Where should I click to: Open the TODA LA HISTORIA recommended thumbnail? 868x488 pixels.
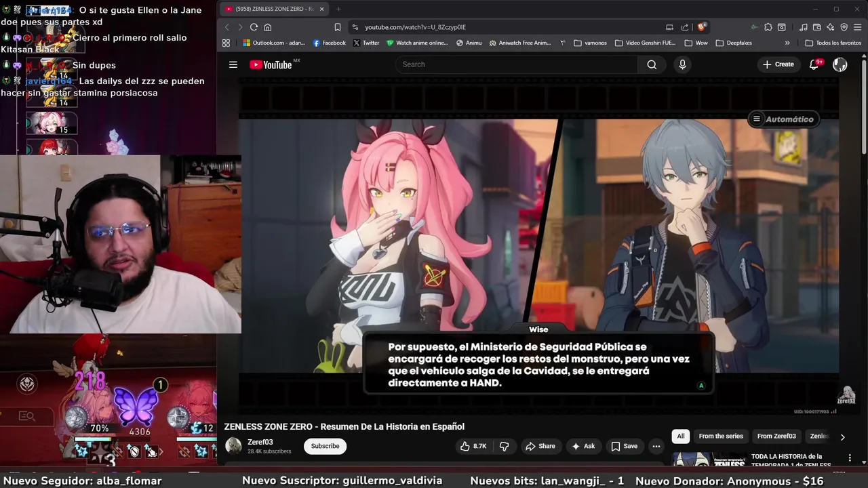pos(709,459)
